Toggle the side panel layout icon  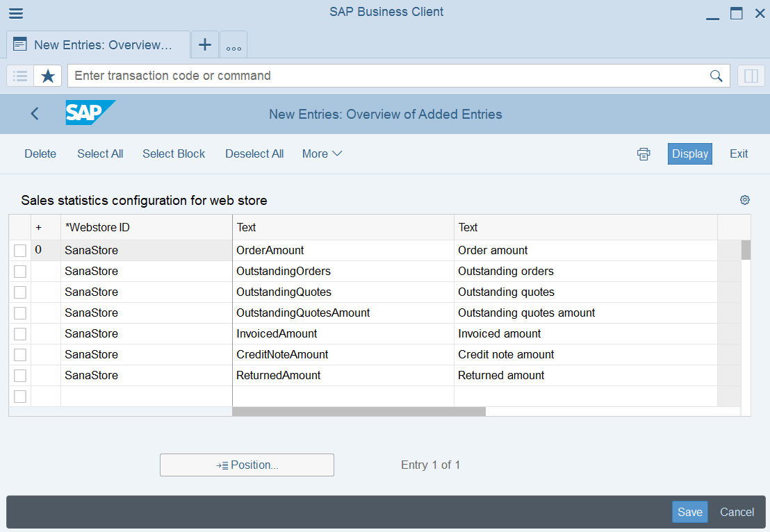(751, 76)
